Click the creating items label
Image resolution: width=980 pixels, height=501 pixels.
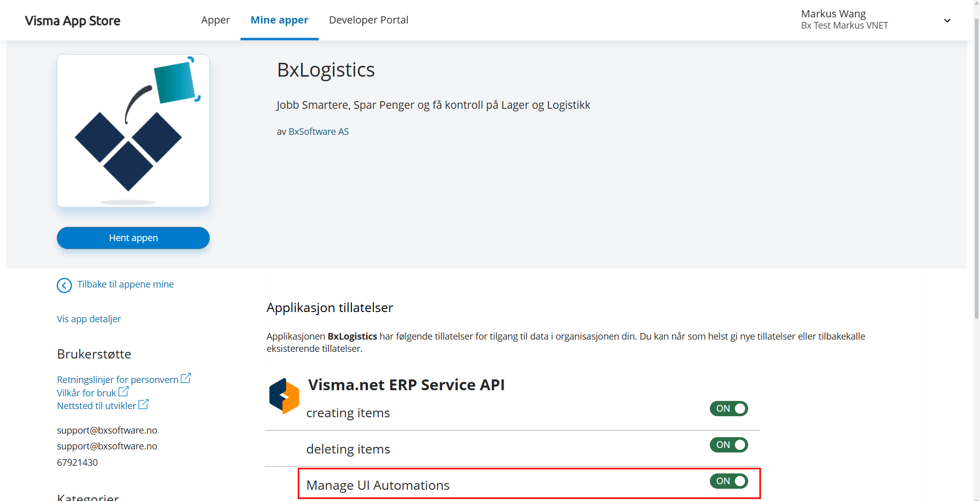point(348,413)
